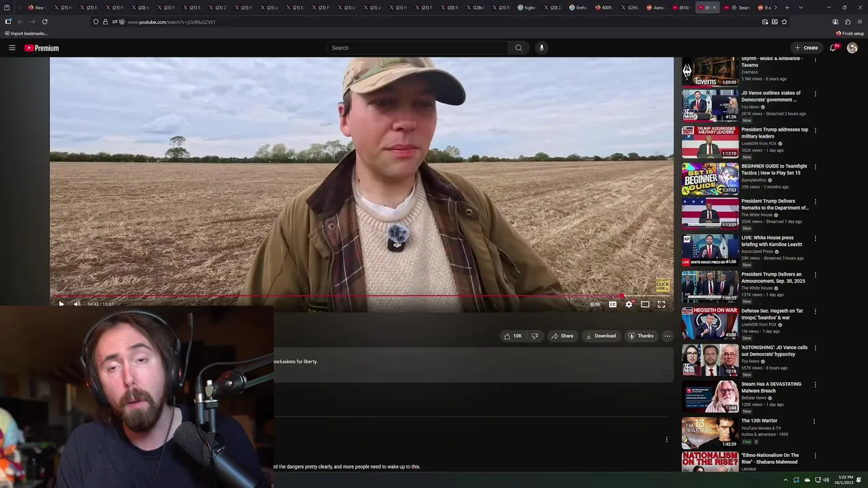Go back in browser history
The height and width of the screenshot is (488, 868).
pyautogui.click(x=20, y=22)
